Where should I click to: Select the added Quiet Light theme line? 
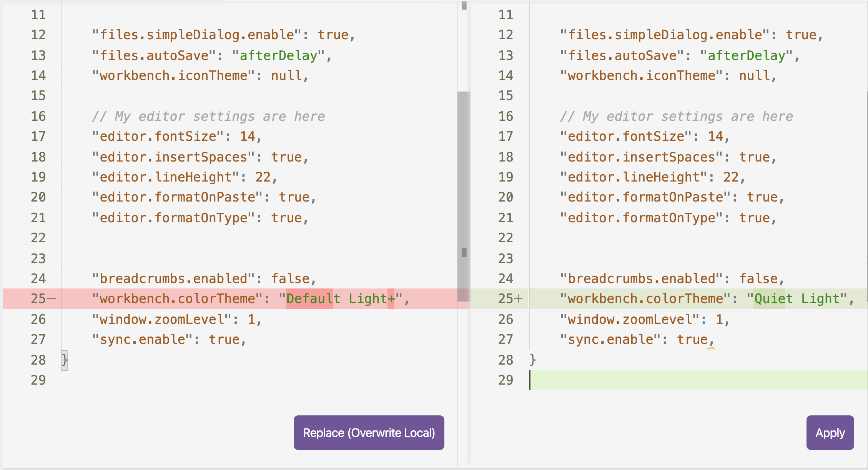[x=711, y=298]
